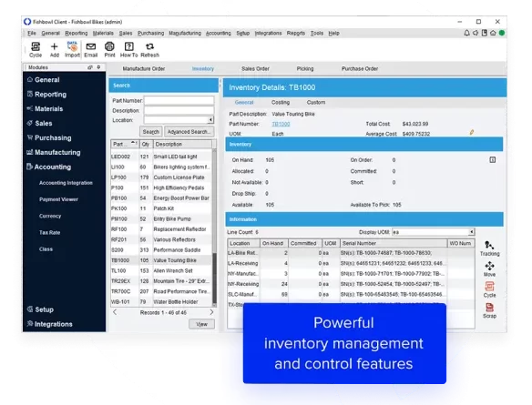Image resolution: width=532 pixels, height=405 pixels.
Task: Open the Manufacturing menu
Action: pyautogui.click(x=185, y=33)
